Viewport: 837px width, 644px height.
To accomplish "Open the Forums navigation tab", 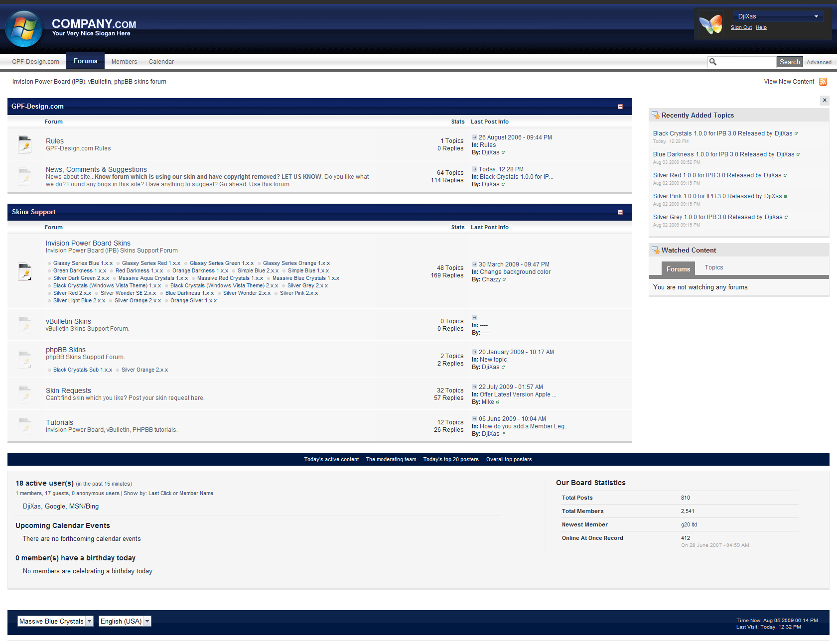I will [86, 61].
